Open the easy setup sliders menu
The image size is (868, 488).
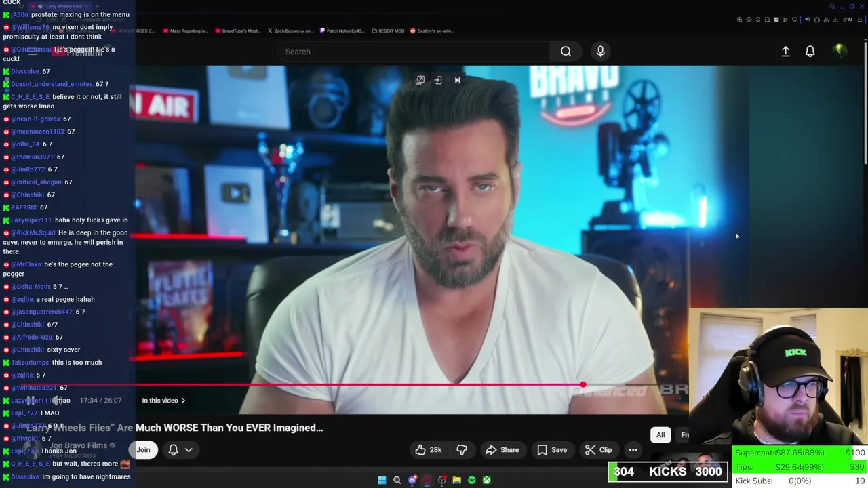click(860, 20)
